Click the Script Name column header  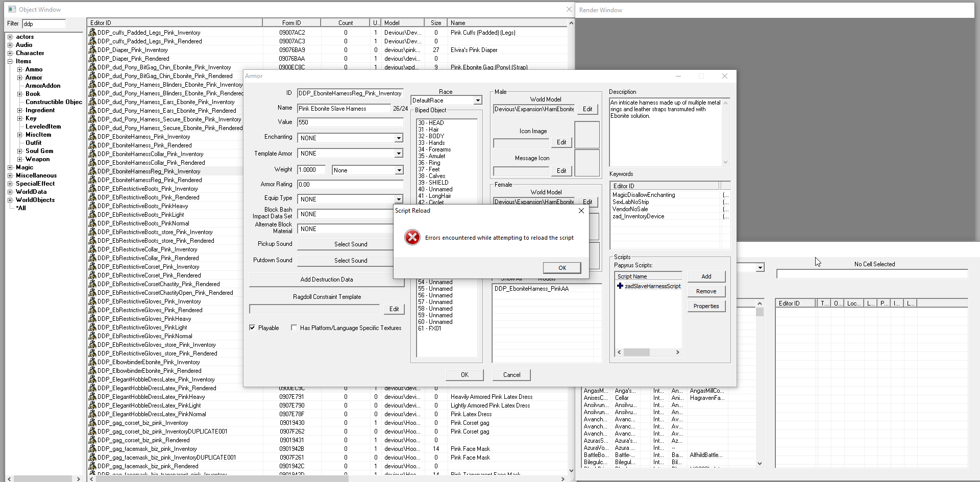pos(648,276)
